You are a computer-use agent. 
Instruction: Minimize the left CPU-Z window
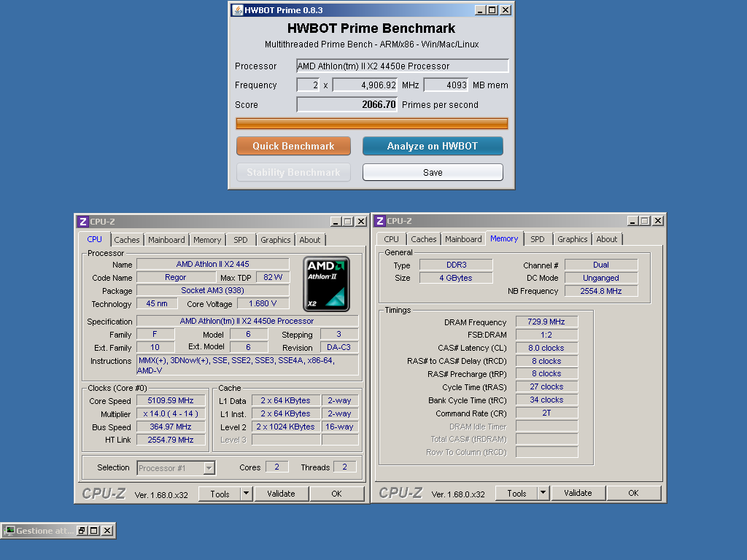(336, 222)
